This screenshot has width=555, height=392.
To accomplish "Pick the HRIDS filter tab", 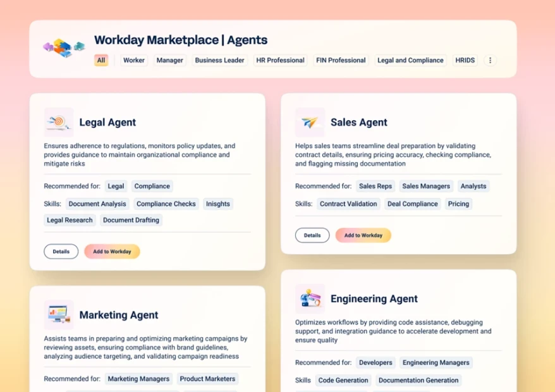I will coord(465,61).
